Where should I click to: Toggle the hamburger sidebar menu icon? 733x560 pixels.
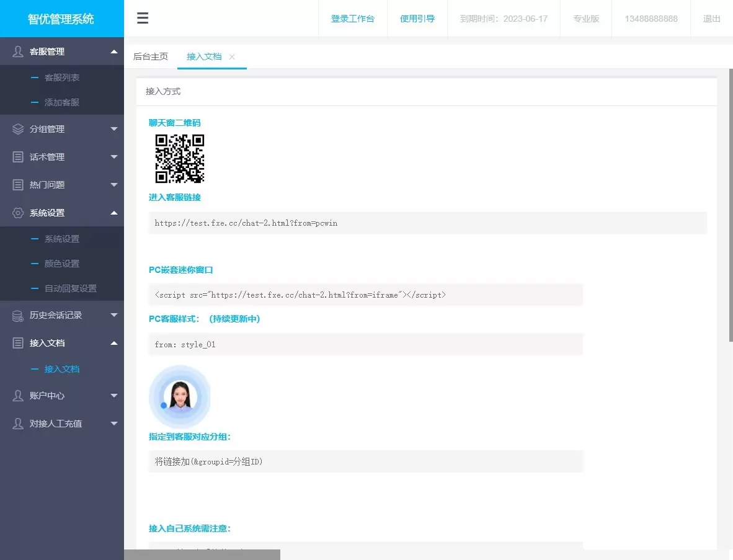143,18
